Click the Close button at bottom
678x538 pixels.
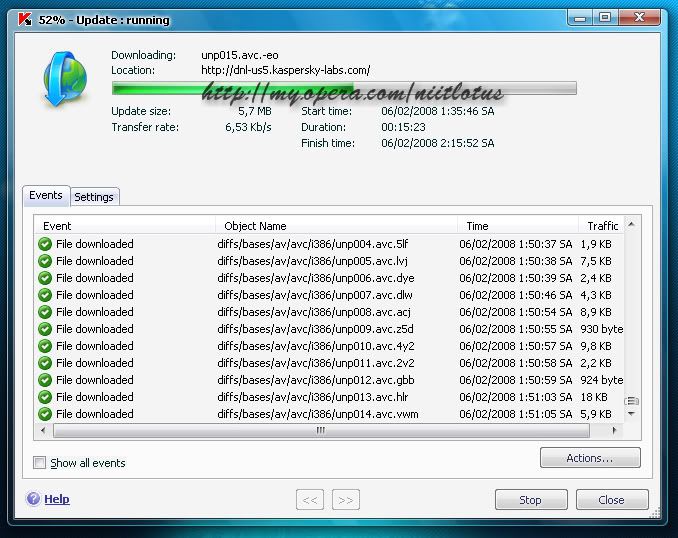(x=612, y=500)
